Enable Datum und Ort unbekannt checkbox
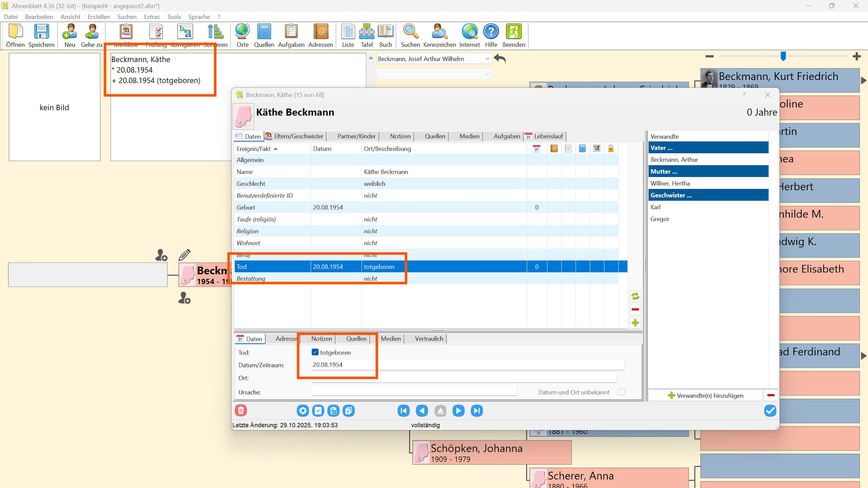Viewport: 868px width, 488px height. point(621,392)
